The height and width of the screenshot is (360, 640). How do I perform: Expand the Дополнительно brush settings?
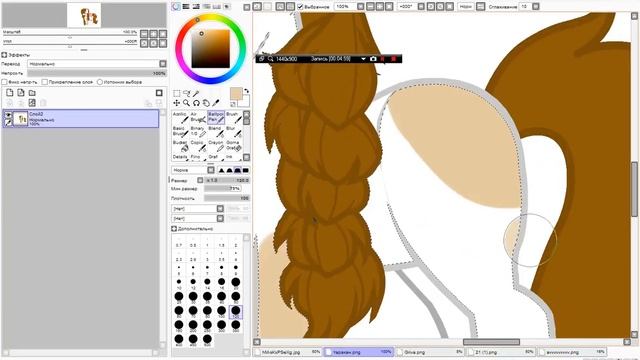[x=174, y=229]
